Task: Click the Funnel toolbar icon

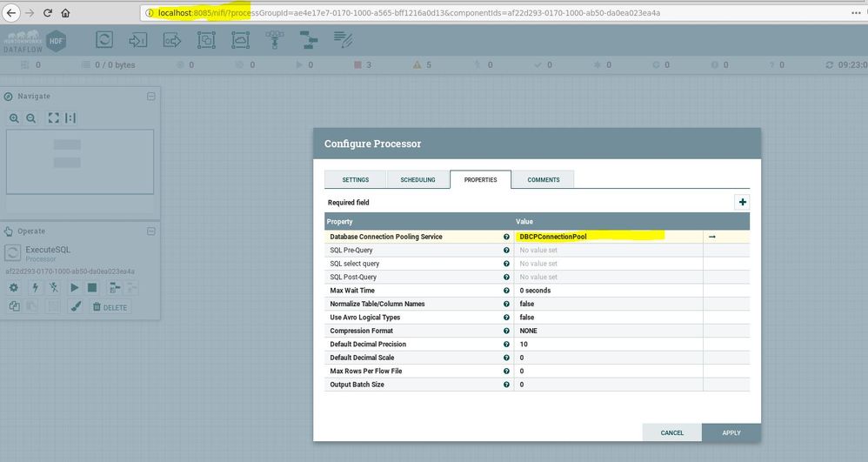Action: (275, 39)
